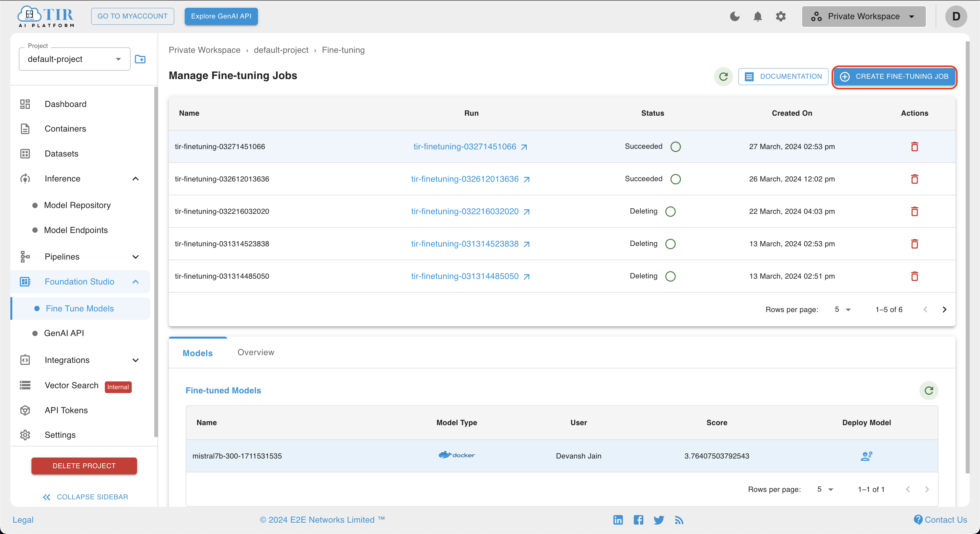Refresh Fine-tuned Models table
Image resolution: width=980 pixels, height=534 pixels.
pyautogui.click(x=929, y=390)
